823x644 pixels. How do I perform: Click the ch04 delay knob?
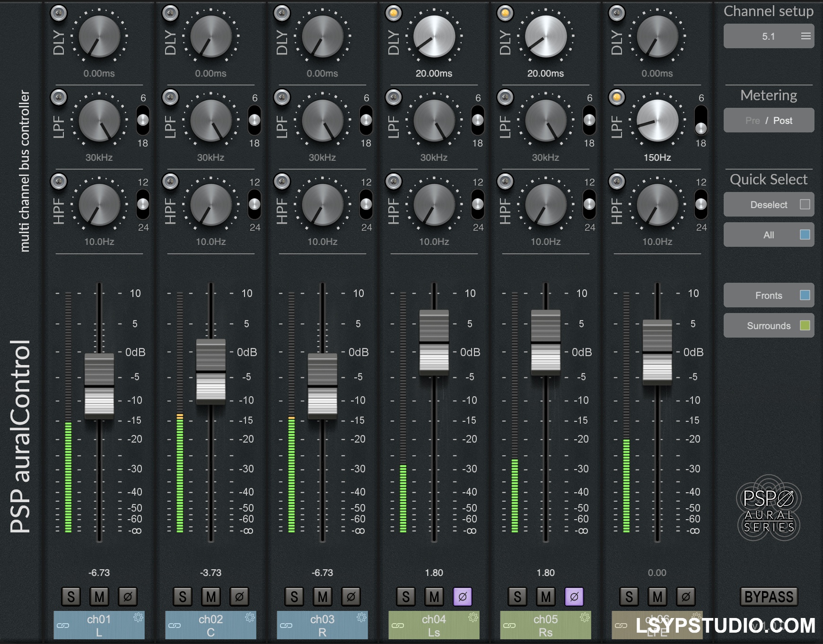coord(434,36)
